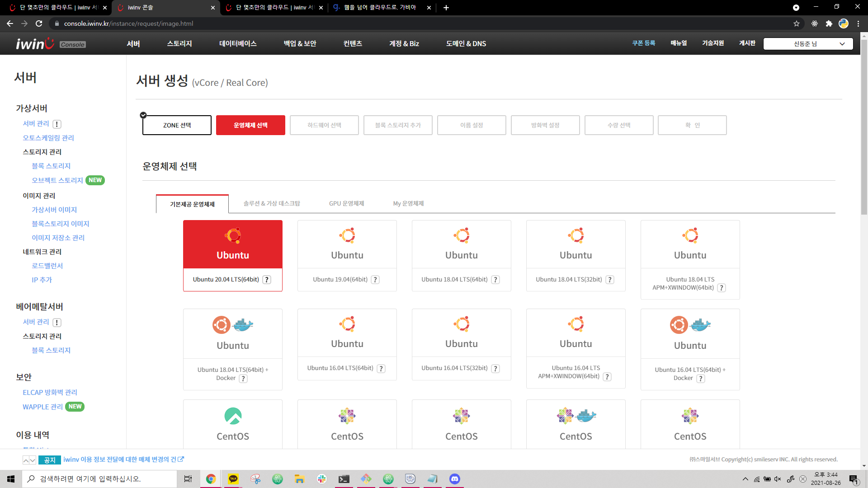Go to ZONE 선택 step button
This screenshot has width=868, height=488.
click(x=177, y=125)
